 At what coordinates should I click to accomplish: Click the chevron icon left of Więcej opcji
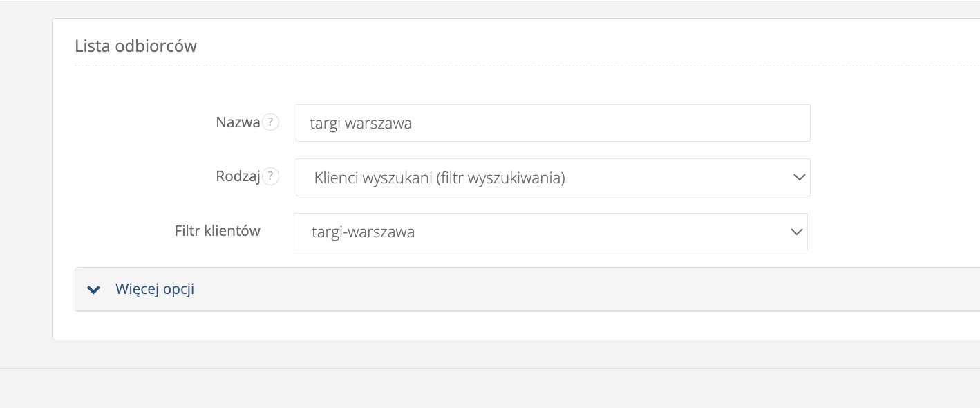(94, 289)
